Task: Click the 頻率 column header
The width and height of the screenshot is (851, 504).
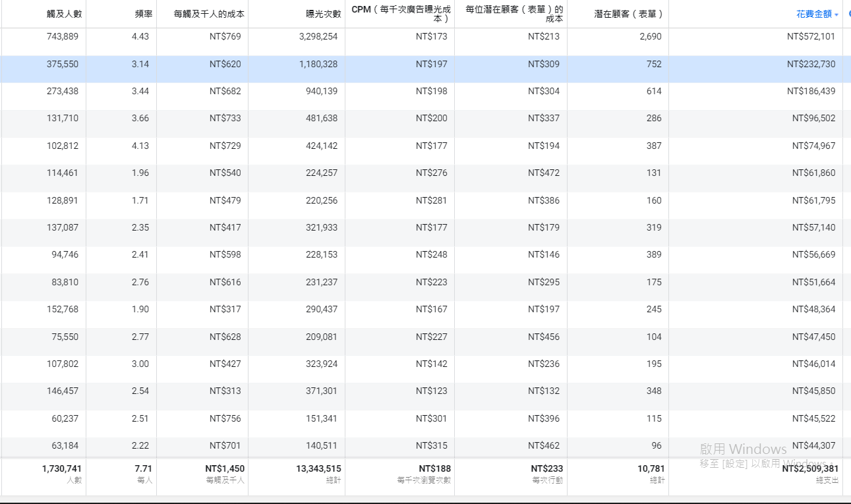Action: (144, 14)
